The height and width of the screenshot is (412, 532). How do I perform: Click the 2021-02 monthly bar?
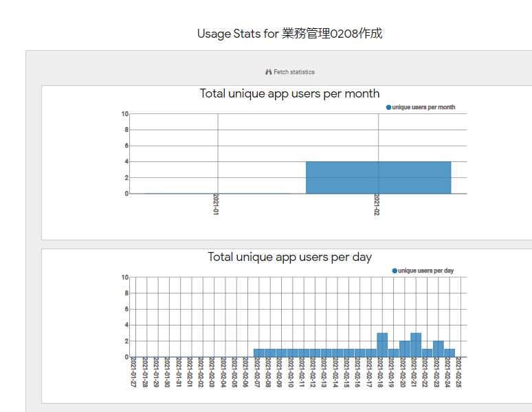378,177
